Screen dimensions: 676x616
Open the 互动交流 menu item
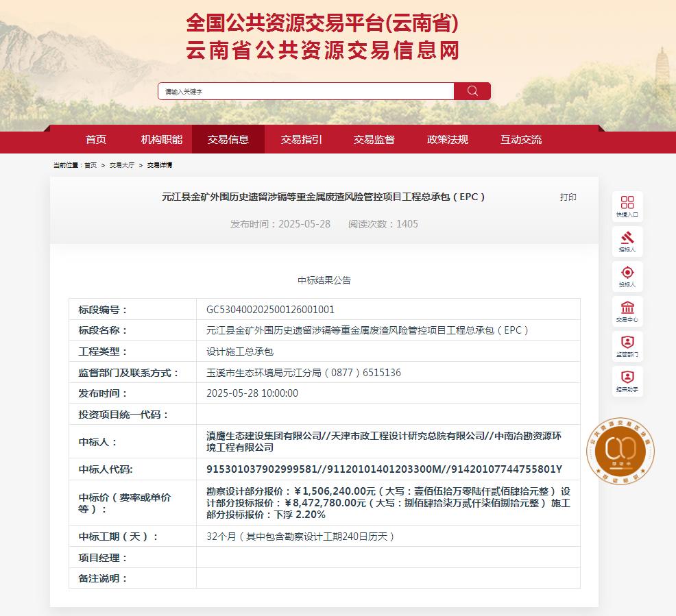pos(520,139)
